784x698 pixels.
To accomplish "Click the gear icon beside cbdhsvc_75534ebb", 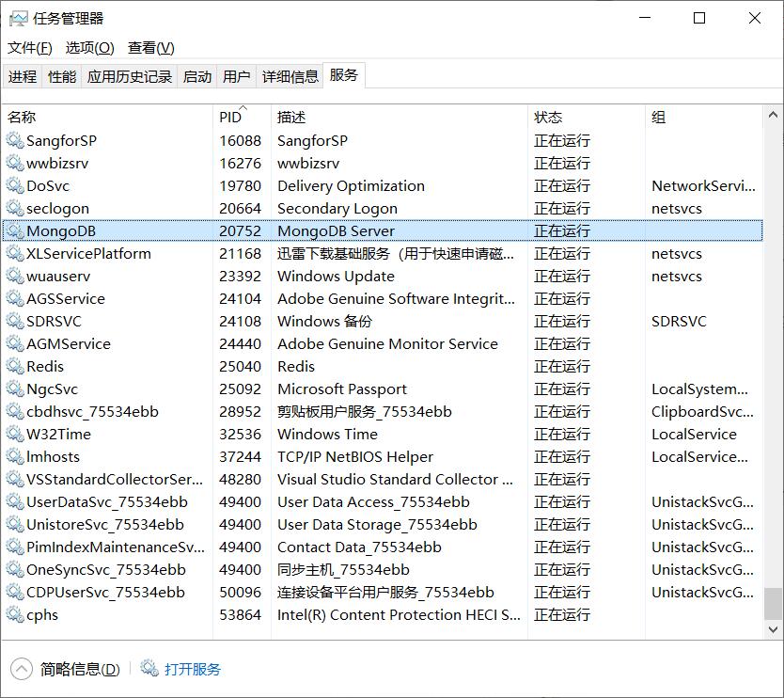I will coord(15,411).
